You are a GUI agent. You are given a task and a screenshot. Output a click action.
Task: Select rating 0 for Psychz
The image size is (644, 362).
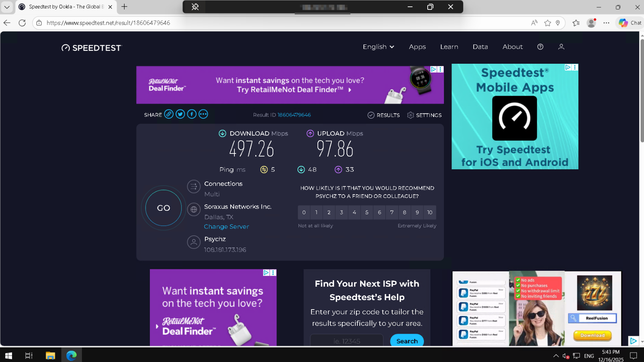304,212
